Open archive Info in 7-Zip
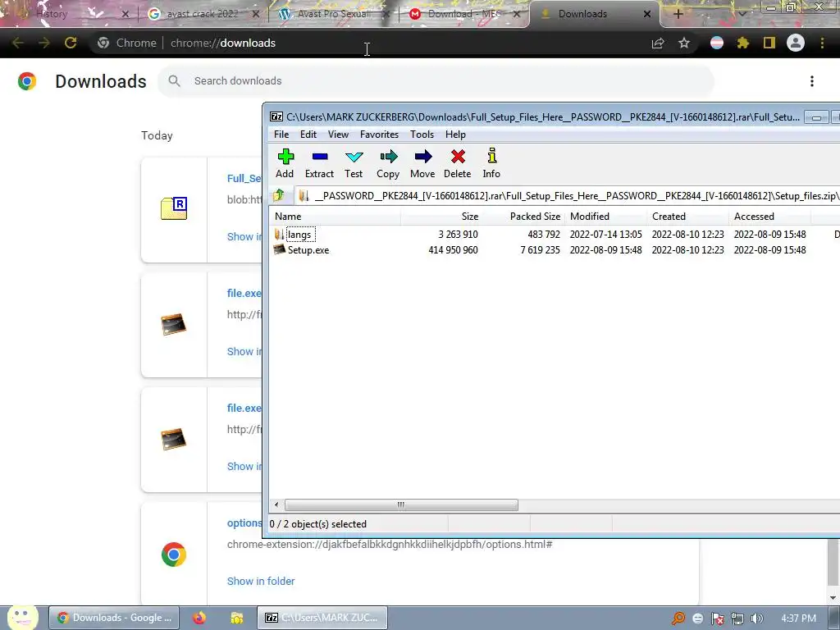840x630 pixels. (491, 163)
